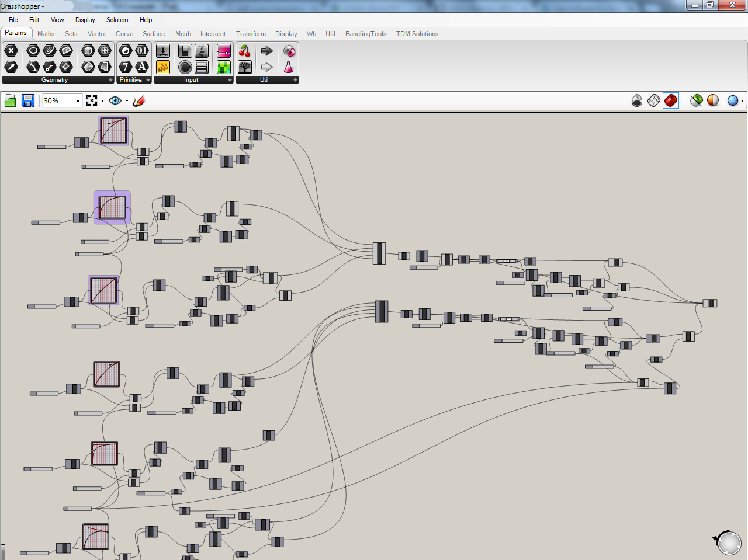Select the Boolean Toggle component icon

[x=185, y=51]
